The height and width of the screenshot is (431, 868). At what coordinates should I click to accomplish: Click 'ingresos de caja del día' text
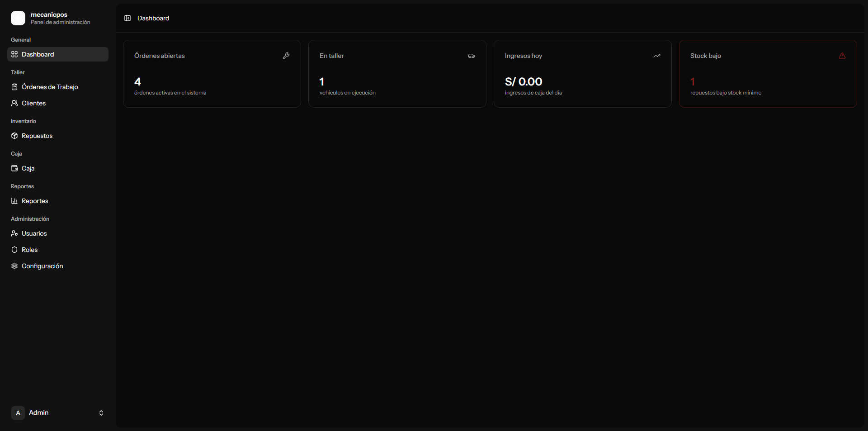[x=533, y=93]
